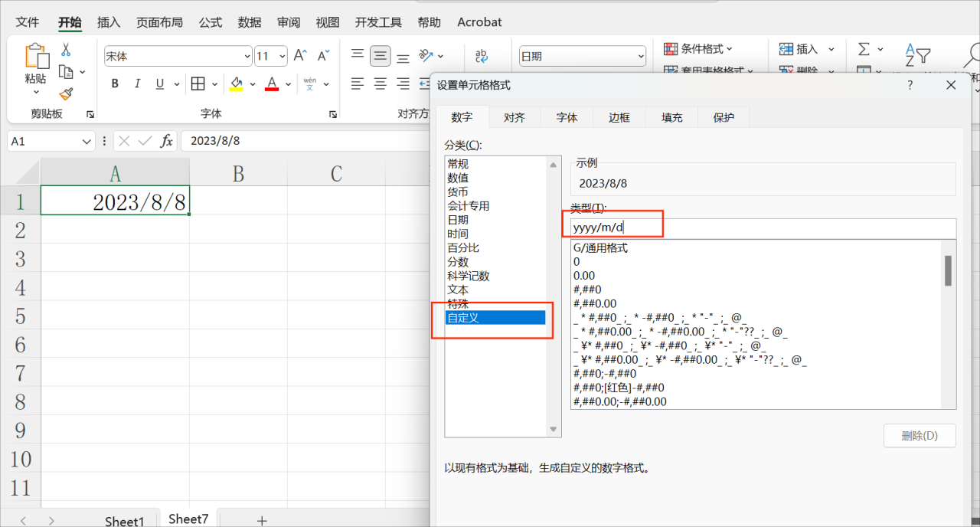Click the formula bar confirm checkmark
This screenshot has width=980, height=527.
tap(145, 141)
